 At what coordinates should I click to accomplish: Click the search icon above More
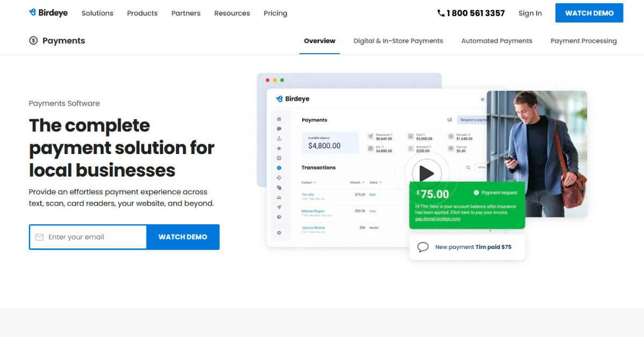point(469,167)
